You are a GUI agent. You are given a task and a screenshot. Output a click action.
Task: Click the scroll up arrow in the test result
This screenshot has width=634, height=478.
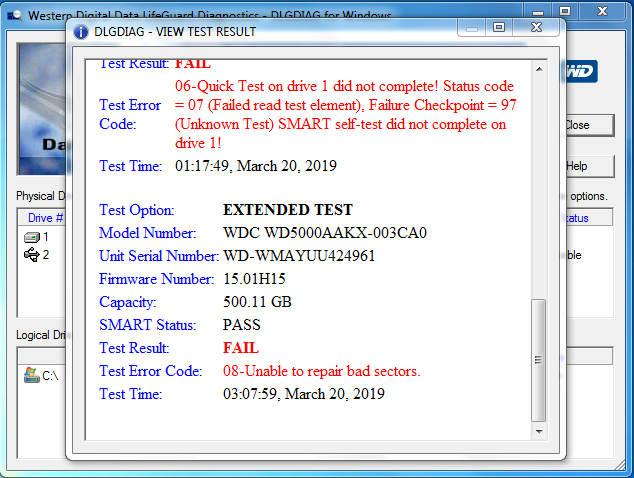(x=539, y=69)
